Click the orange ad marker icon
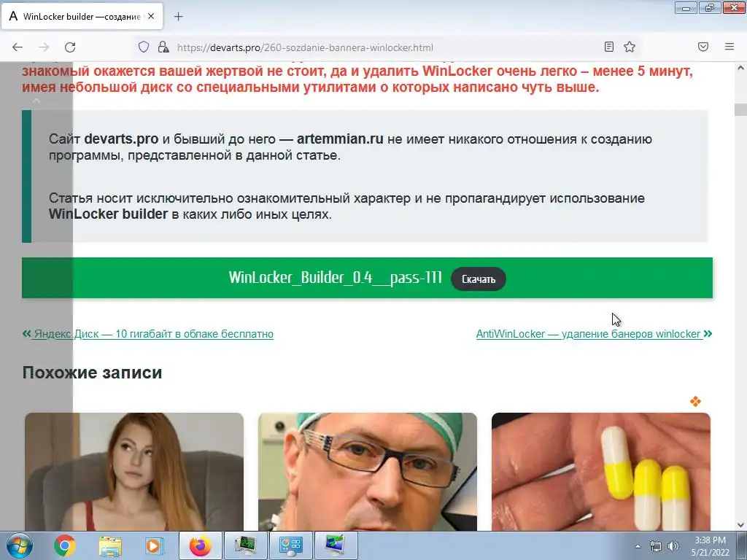The height and width of the screenshot is (560, 747). [x=695, y=402]
